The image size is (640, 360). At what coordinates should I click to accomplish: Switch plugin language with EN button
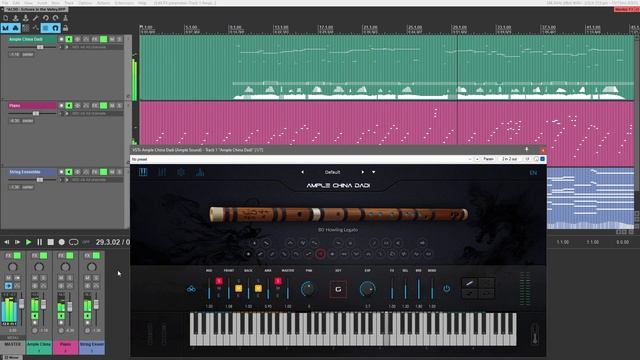[x=533, y=173]
